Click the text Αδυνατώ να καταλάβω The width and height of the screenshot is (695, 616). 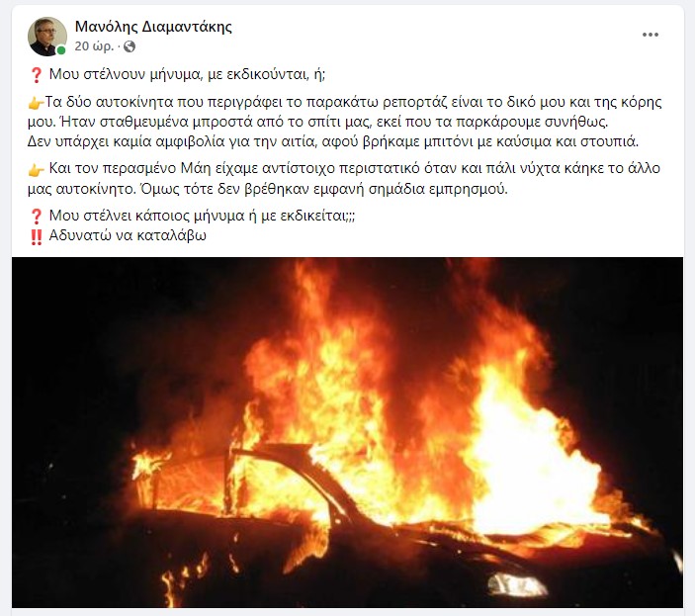pos(128,235)
